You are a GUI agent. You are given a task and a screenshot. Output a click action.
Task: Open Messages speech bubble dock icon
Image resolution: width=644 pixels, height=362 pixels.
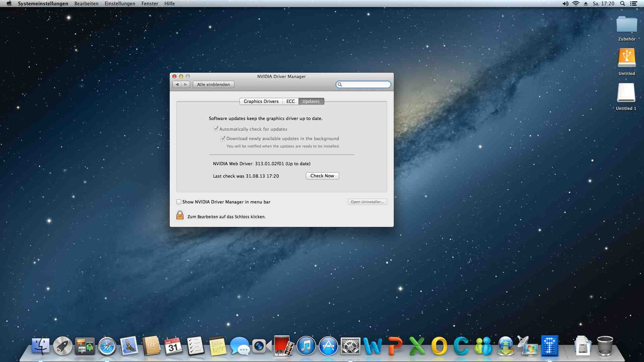(x=239, y=346)
